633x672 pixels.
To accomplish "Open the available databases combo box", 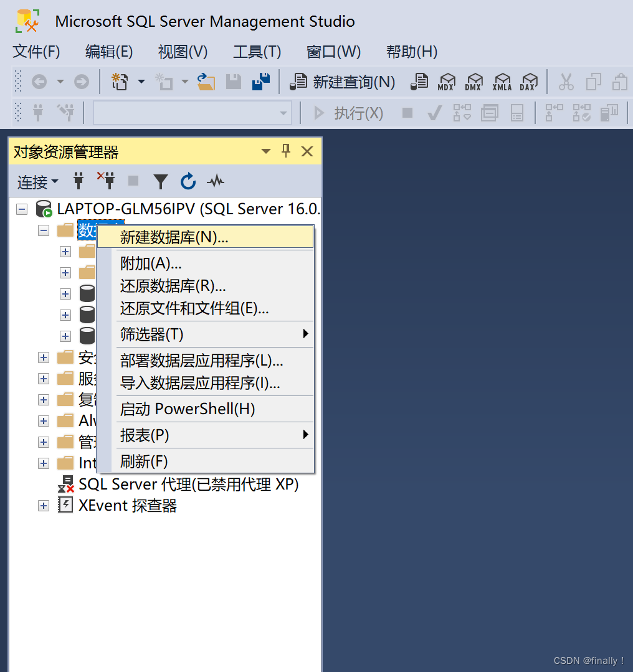I will [193, 113].
